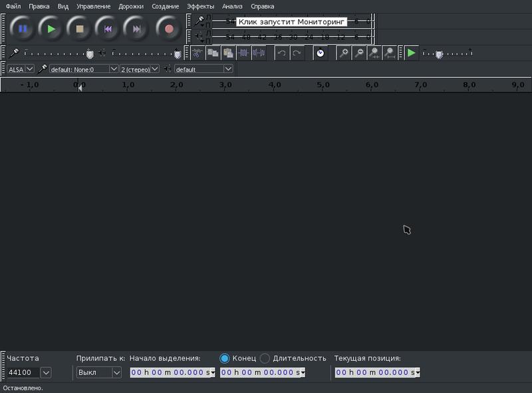
Task: Click the Прилипать к: label
Action: coord(100,358)
